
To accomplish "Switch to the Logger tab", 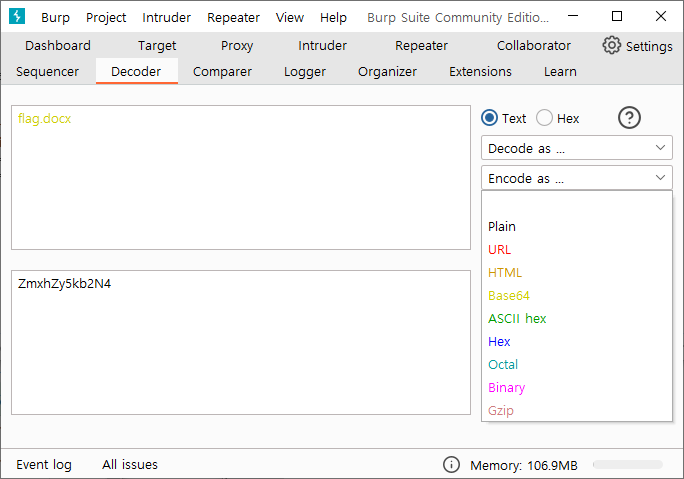I will pyautogui.click(x=305, y=72).
